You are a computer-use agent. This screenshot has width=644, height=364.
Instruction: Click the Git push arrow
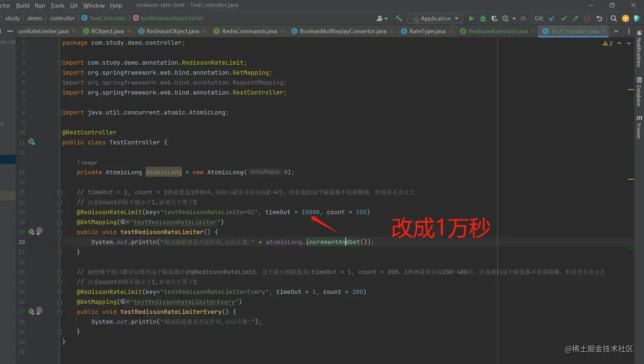(575, 18)
